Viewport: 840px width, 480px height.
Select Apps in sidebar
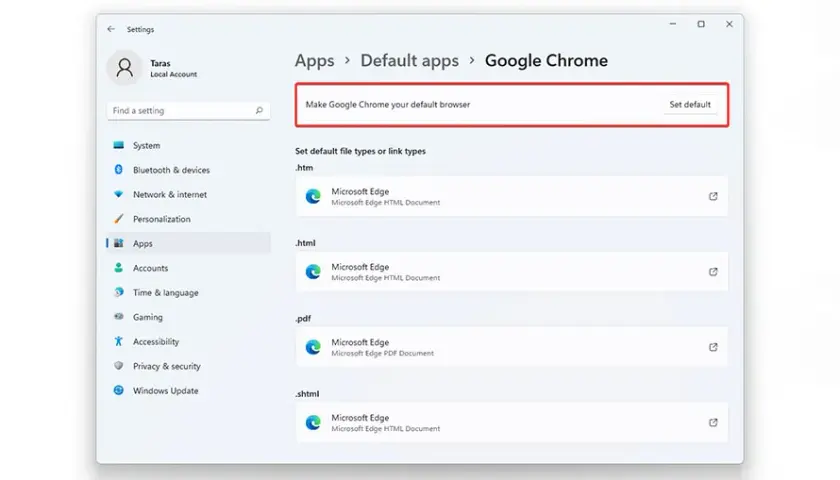click(x=188, y=243)
